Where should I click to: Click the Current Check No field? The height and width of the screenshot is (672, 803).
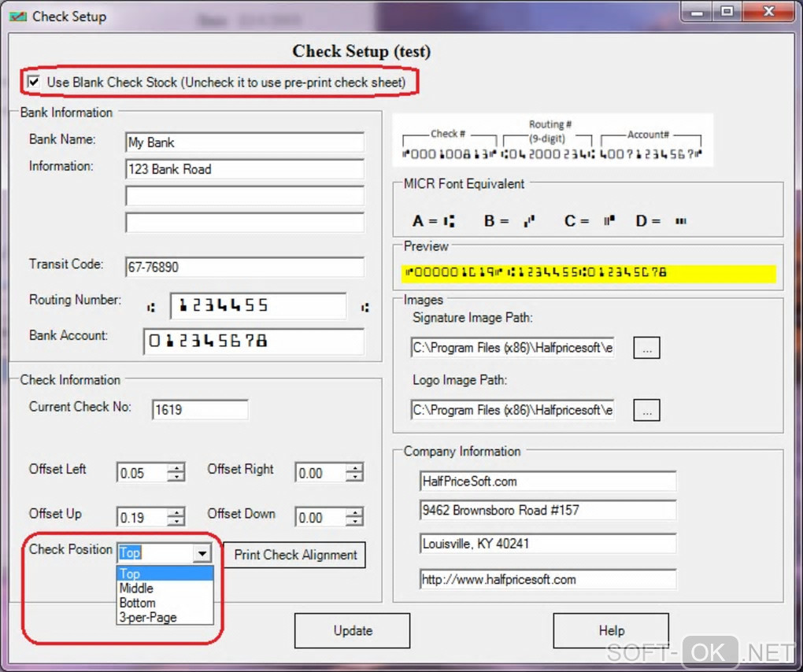(200, 409)
